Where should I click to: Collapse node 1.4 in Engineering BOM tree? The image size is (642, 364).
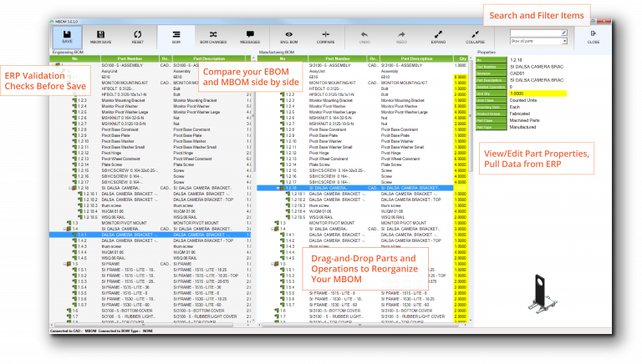point(64,229)
